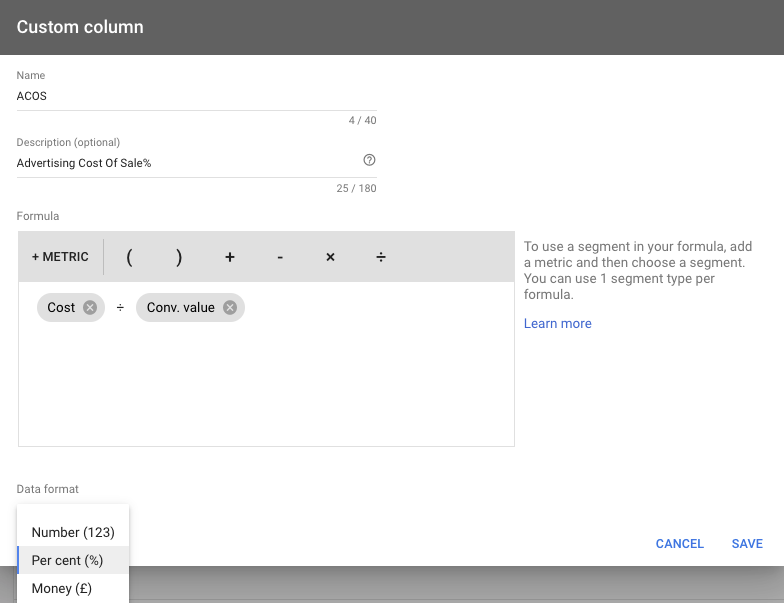
Task: Insert a close parenthesis in formula
Action: click(x=179, y=257)
